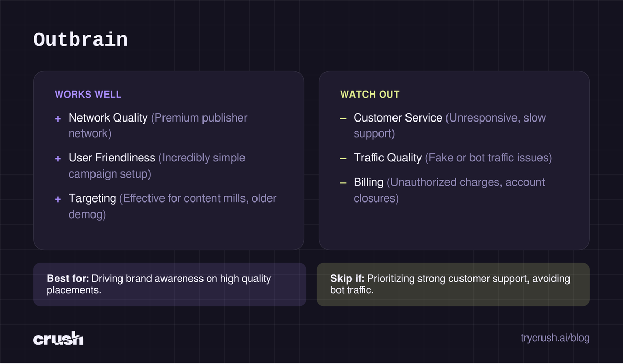Click the Best for: label
This screenshot has height=364, width=623.
67,279
